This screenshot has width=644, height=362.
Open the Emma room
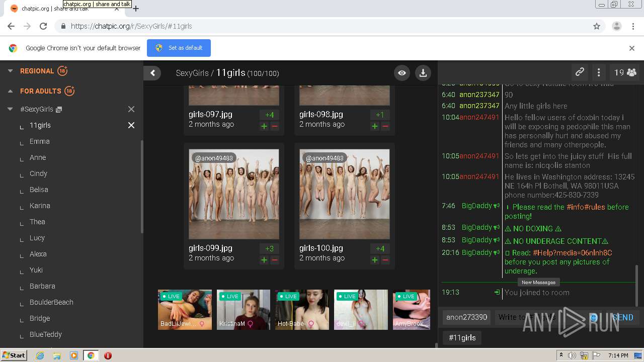coord(40,141)
